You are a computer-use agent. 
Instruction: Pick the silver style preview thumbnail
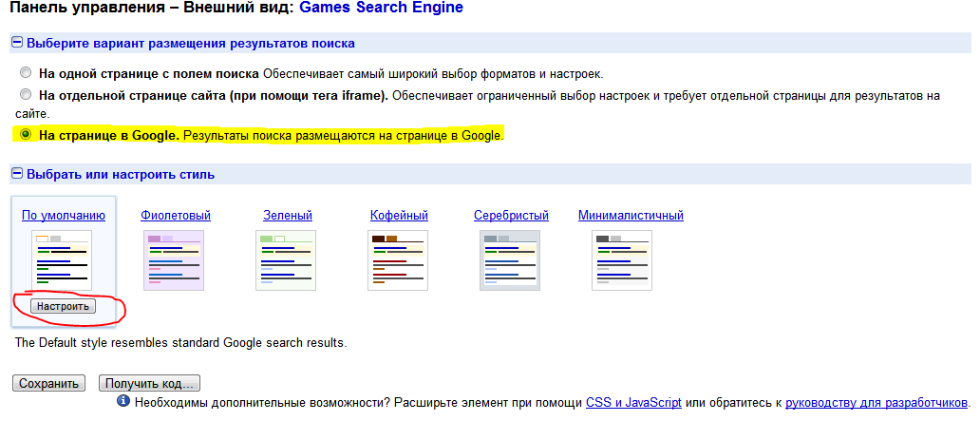click(510, 260)
